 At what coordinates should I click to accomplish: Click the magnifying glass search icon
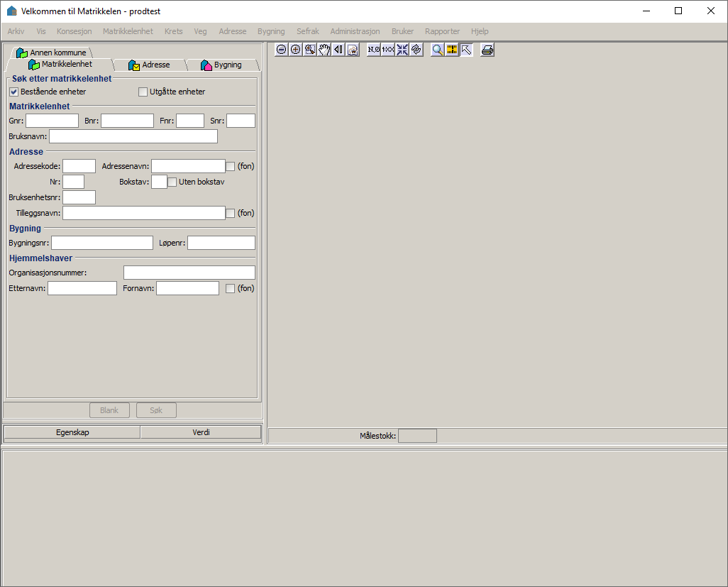(438, 50)
